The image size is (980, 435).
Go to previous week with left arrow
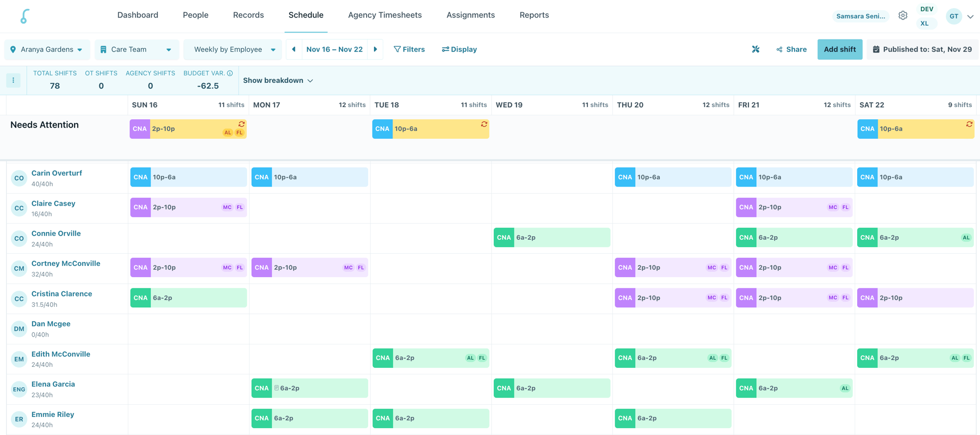tap(294, 49)
